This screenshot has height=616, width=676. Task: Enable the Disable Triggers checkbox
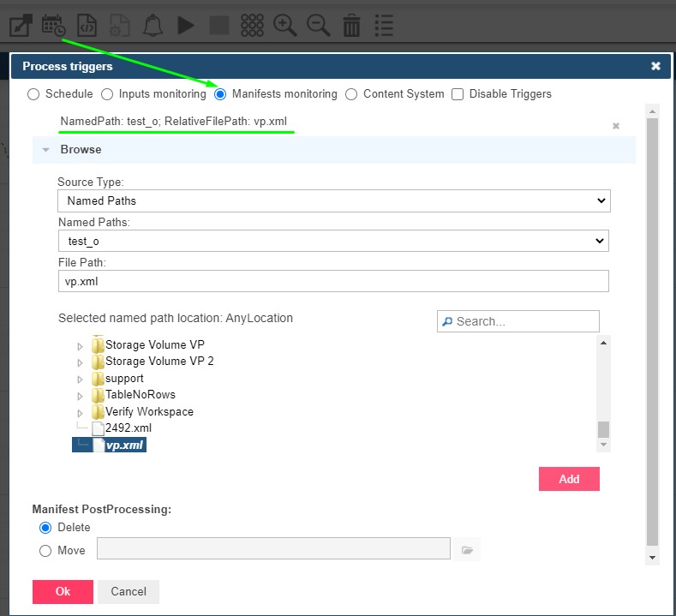click(458, 94)
